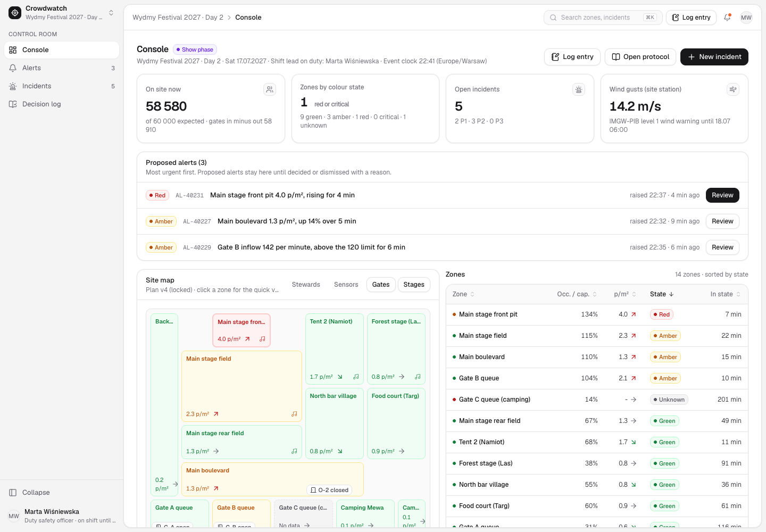Open Incidents from the sidebar
The height and width of the screenshot is (532, 766).
(62, 86)
